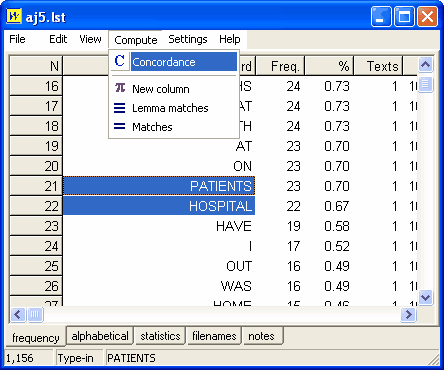Open the Edit menu
Viewport: 444px width, 370px height.
click(58, 39)
